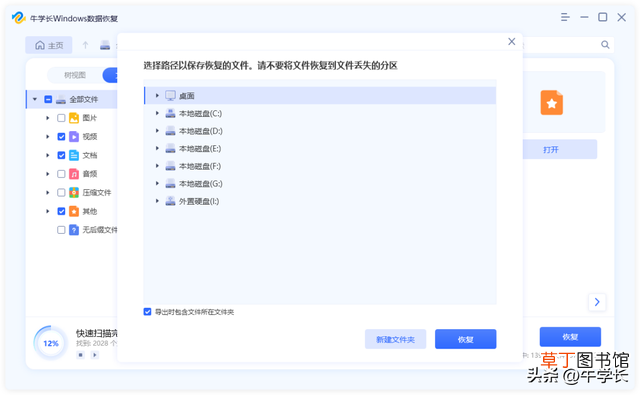Click the 12% scan progress ring
This screenshot has height=395, width=640.
click(51, 343)
